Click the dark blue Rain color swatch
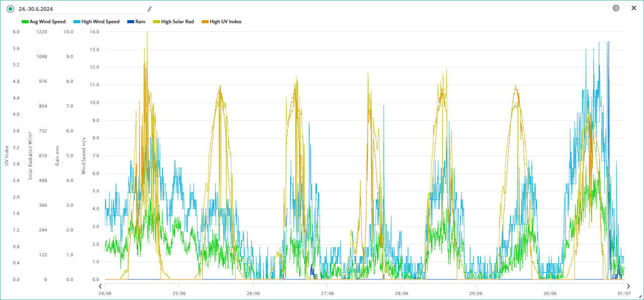The image size is (644, 300). 131,22
